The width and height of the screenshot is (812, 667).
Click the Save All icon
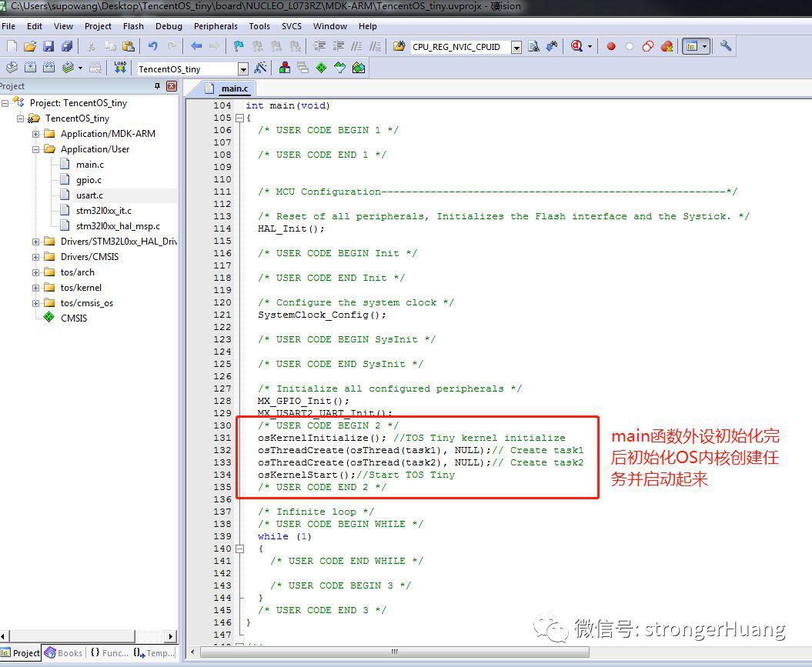click(67, 47)
